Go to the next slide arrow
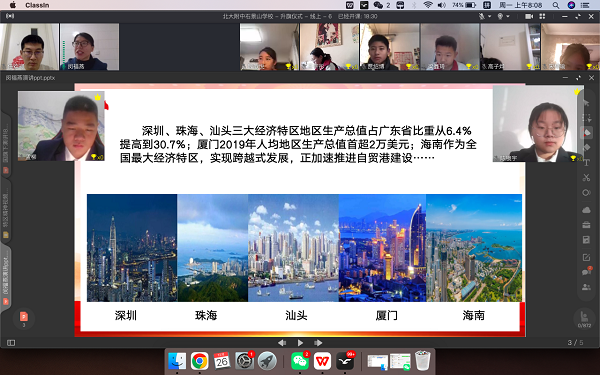The width and height of the screenshot is (600, 375). pos(318,343)
